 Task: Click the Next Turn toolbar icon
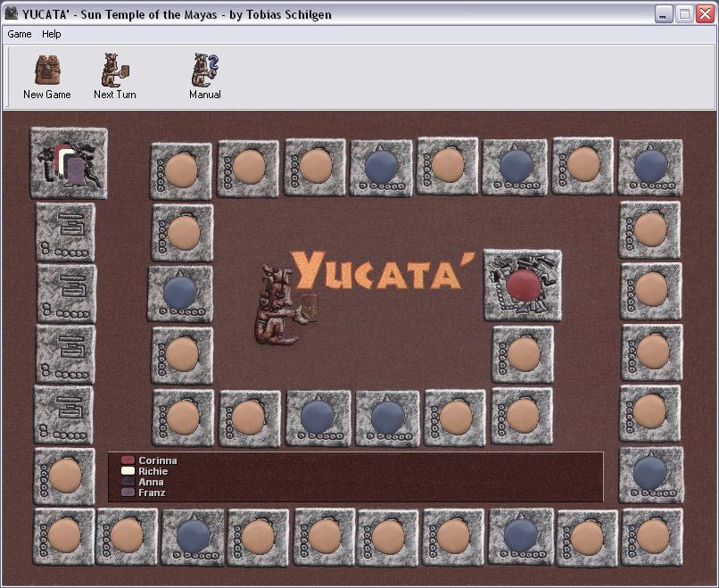point(115,77)
